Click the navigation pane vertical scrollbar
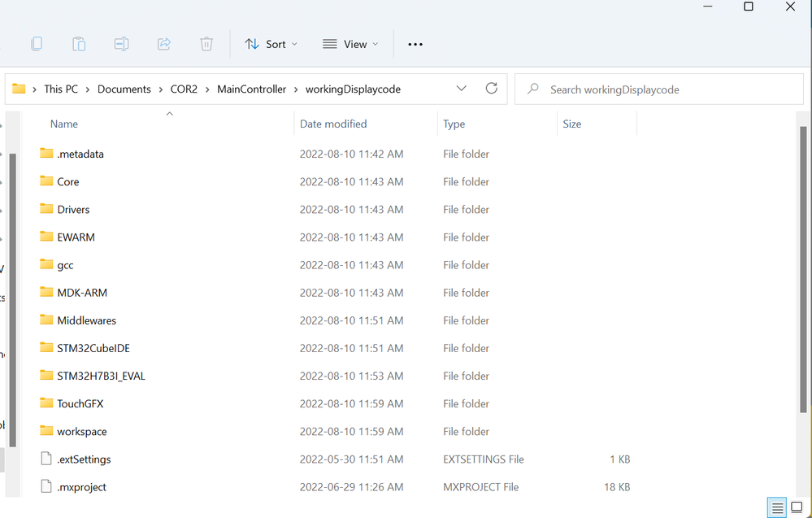The image size is (812, 518). tap(12, 300)
